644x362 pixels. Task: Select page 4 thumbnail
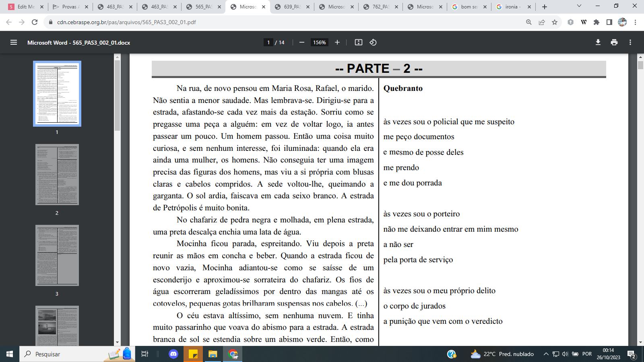pyautogui.click(x=57, y=326)
